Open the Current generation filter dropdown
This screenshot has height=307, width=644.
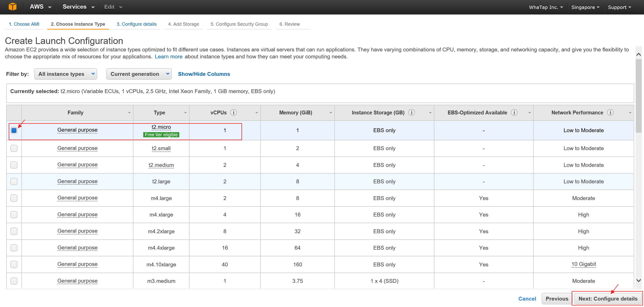pos(139,74)
